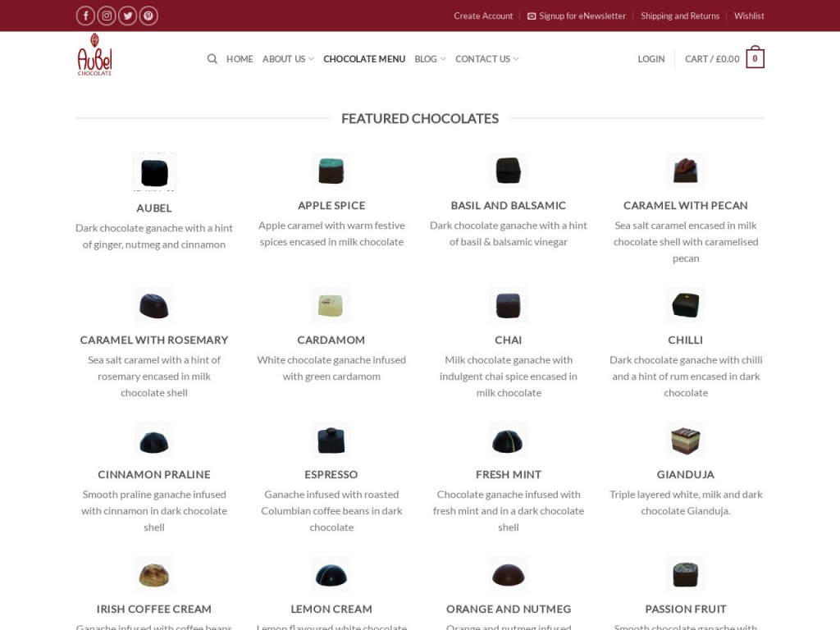
Task: Open the shopping cart bag icon
Action: pyautogui.click(x=755, y=59)
